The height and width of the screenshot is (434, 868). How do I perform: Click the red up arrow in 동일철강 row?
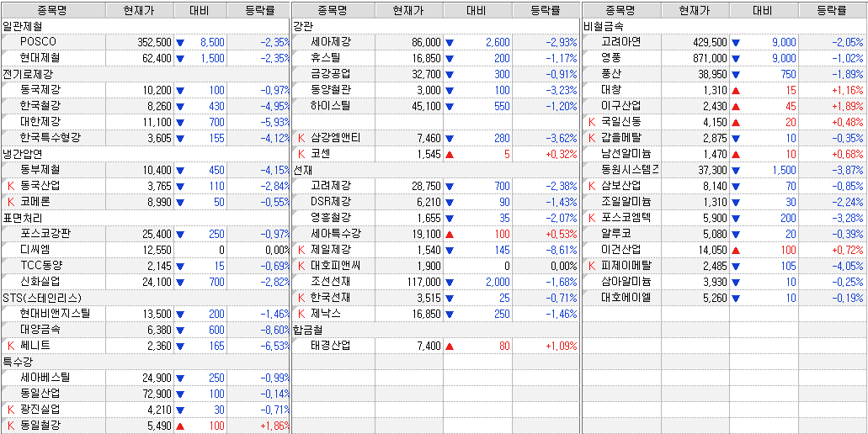(180, 426)
